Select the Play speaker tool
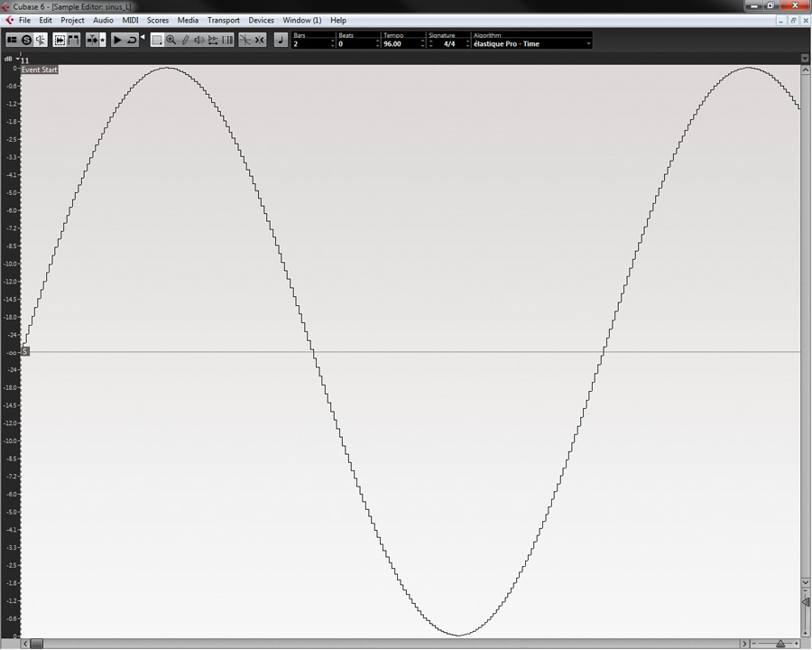This screenshot has width=812, height=650. pos(198,40)
